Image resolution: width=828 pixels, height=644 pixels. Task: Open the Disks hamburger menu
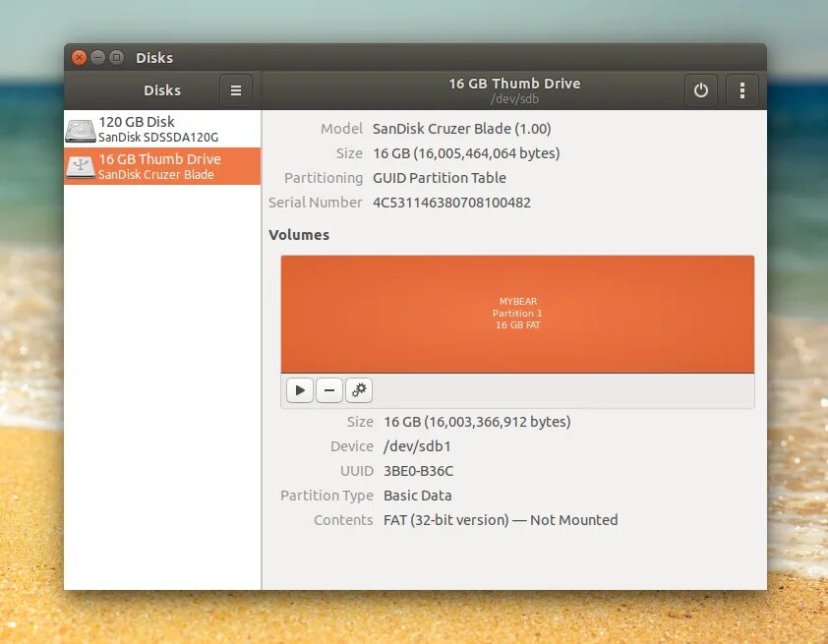(x=235, y=90)
